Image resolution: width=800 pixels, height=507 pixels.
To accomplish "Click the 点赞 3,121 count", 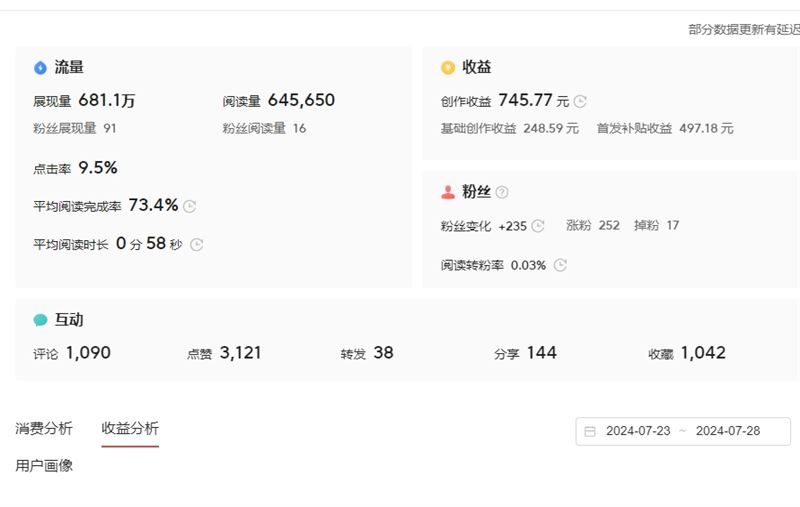I will coord(240,352).
